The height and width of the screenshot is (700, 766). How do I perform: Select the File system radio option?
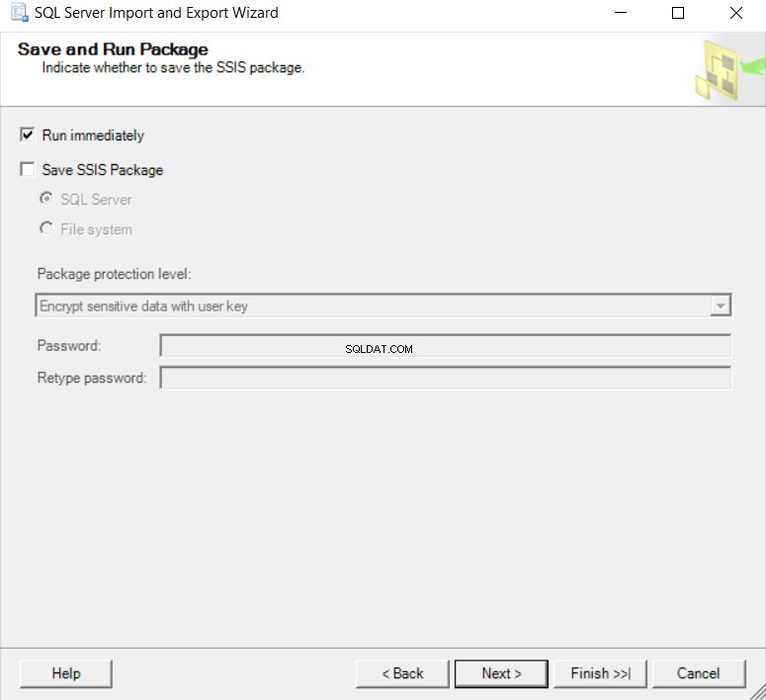point(46,228)
